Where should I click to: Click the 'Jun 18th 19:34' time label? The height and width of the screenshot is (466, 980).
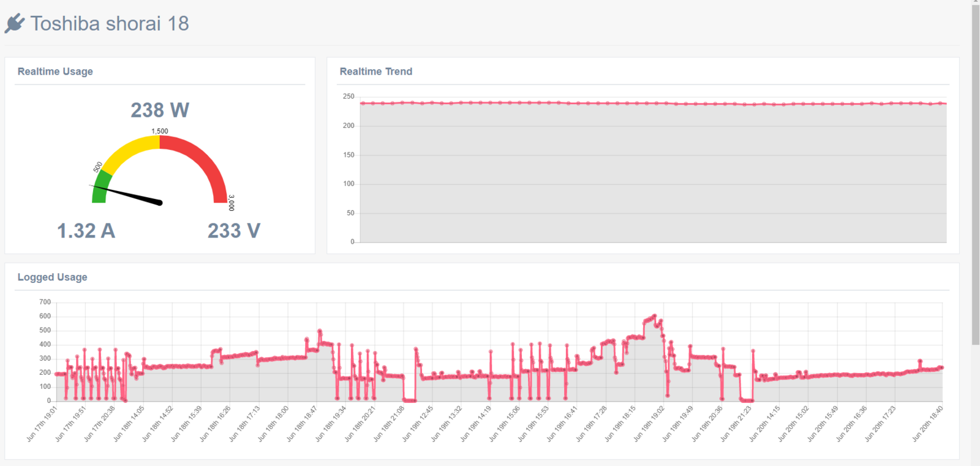331,423
